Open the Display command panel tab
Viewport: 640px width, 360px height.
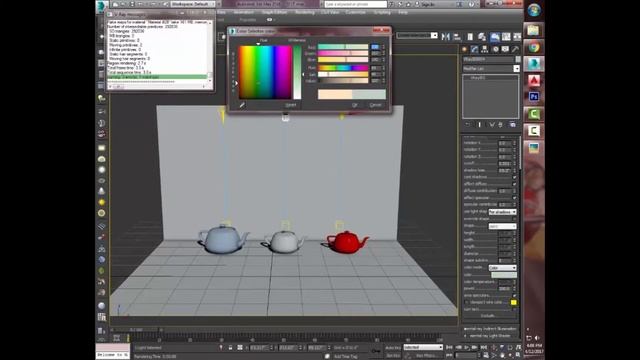[x=505, y=49]
